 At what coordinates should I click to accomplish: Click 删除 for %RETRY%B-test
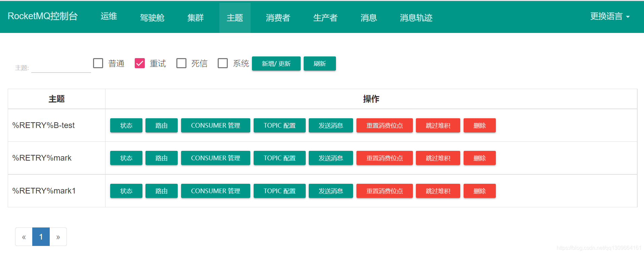480,125
